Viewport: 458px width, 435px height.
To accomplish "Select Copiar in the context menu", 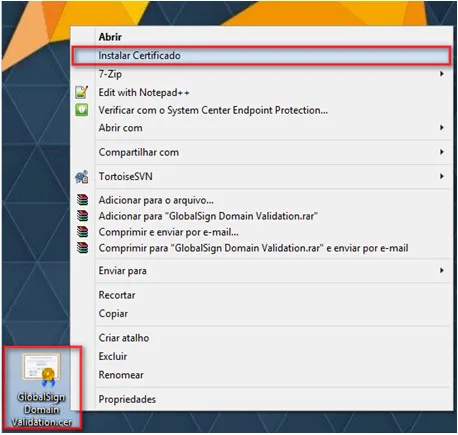I will [262, 314].
